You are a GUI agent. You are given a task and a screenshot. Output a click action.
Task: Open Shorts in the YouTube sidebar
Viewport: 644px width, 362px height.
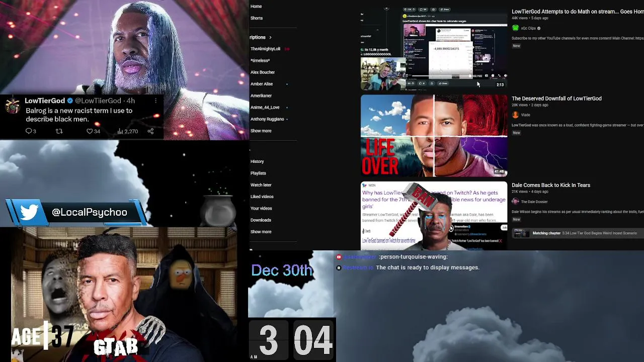click(x=257, y=18)
